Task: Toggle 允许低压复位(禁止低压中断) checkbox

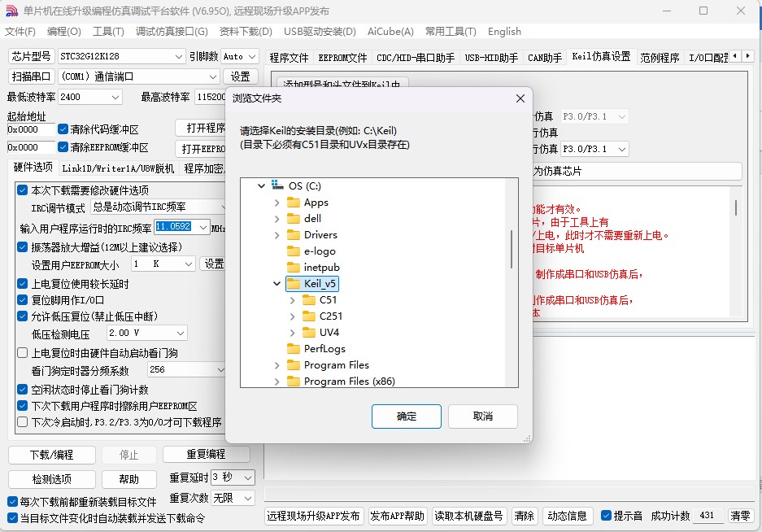Action: [x=22, y=316]
